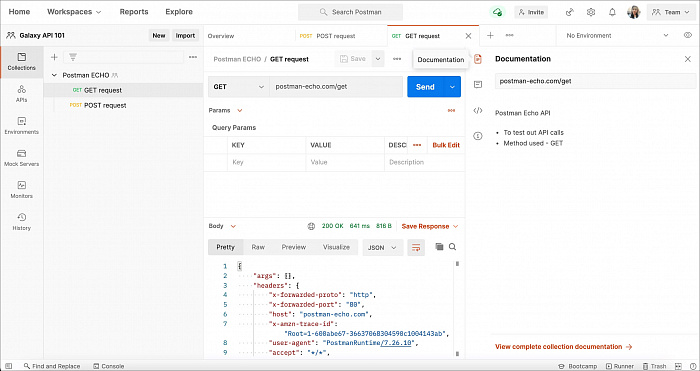Screen dimensions: 700x371
Task: Open the Save Response dropdown
Action: pyautogui.click(x=430, y=226)
